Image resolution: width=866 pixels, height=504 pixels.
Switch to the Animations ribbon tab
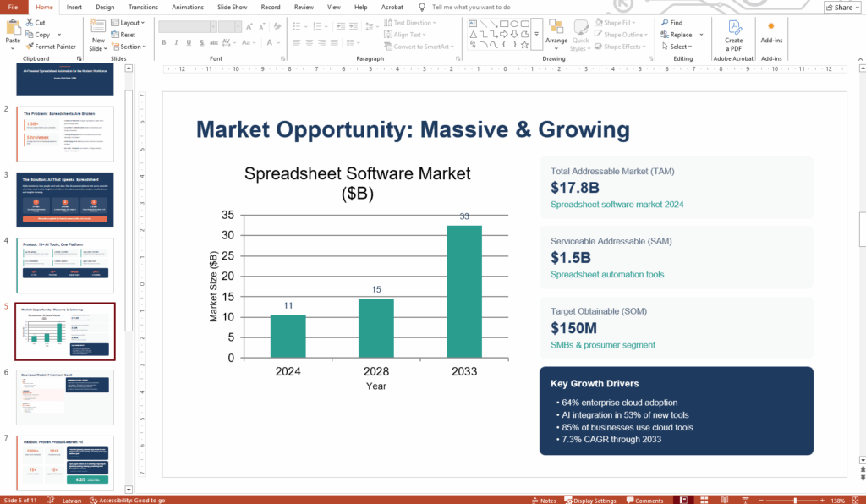click(x=189, y=7)
